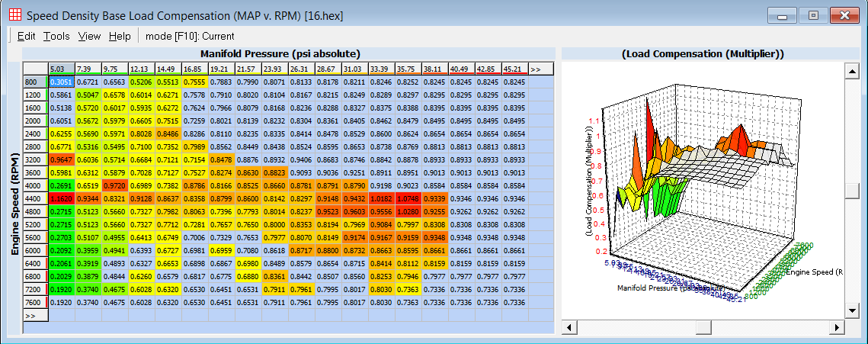
Task: Click the highlighted cell showing 0.3051
Action: [61, 82]
